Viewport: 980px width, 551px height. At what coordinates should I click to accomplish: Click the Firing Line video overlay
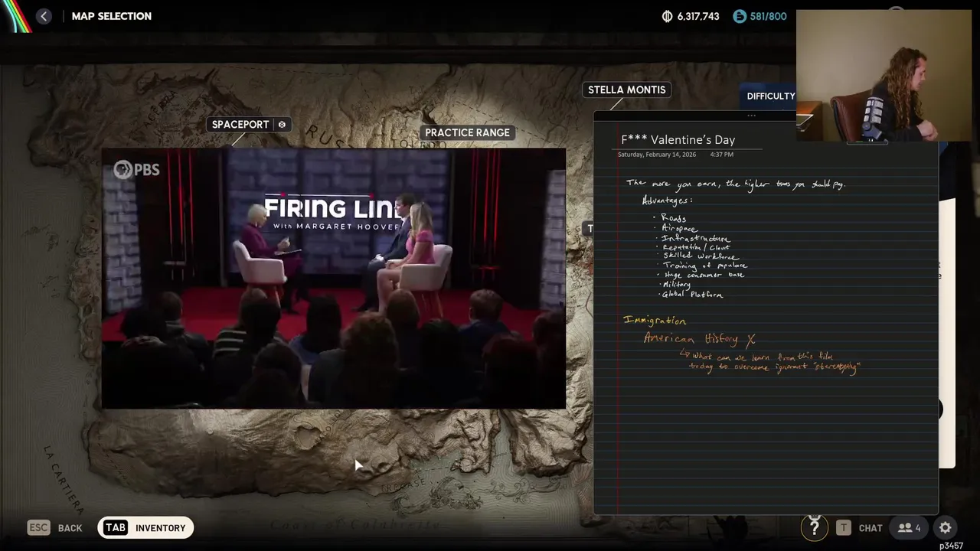334,279
